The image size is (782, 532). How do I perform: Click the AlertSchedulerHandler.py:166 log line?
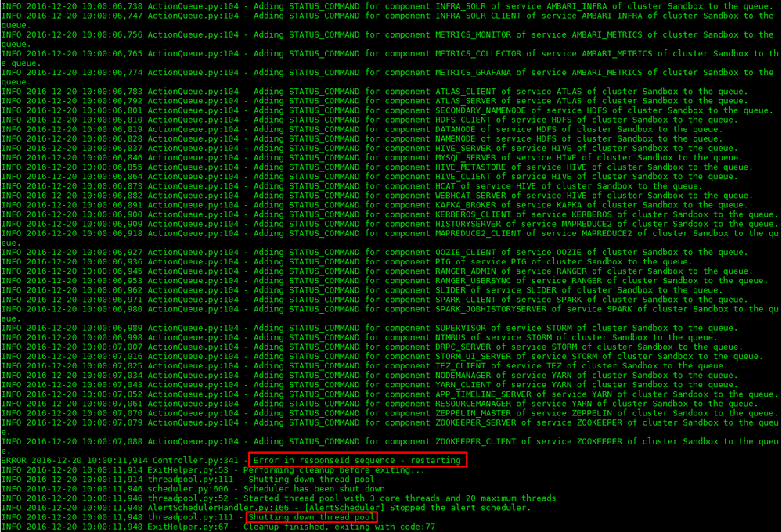[x=235, y=508]
